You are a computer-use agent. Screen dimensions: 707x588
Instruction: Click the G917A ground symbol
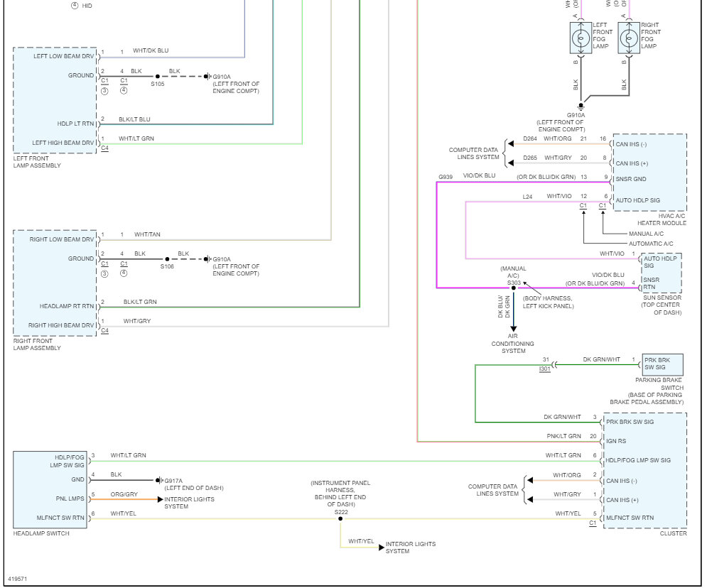coord(158,480)
